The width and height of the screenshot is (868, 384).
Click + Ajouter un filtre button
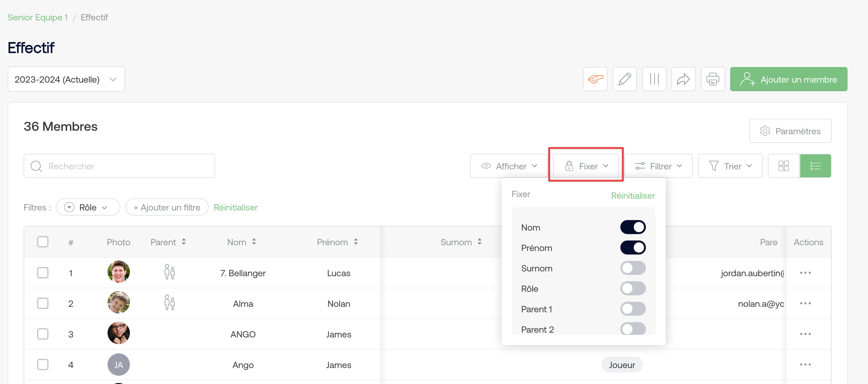167,207
